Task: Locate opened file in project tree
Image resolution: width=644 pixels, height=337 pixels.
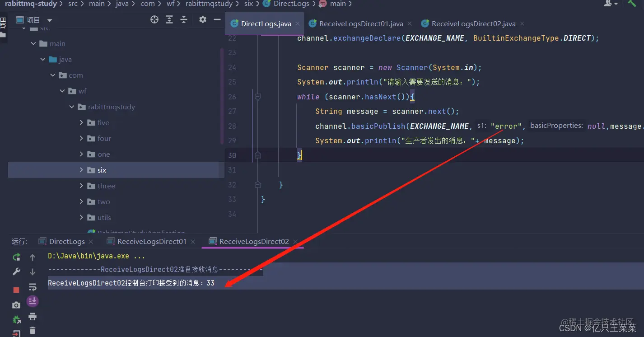Action: pyautogui.click(x=154, y=19)
